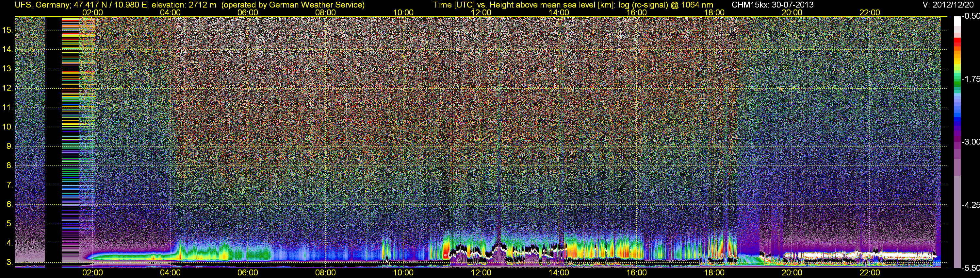This screenshot has height=278, width=980.
Task: Click the color scale value -3.00
Action: [x=971, y=142]
